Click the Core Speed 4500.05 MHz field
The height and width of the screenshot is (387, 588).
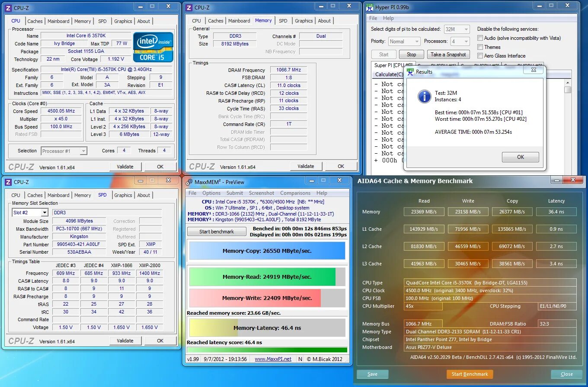[x=61, y=111]
